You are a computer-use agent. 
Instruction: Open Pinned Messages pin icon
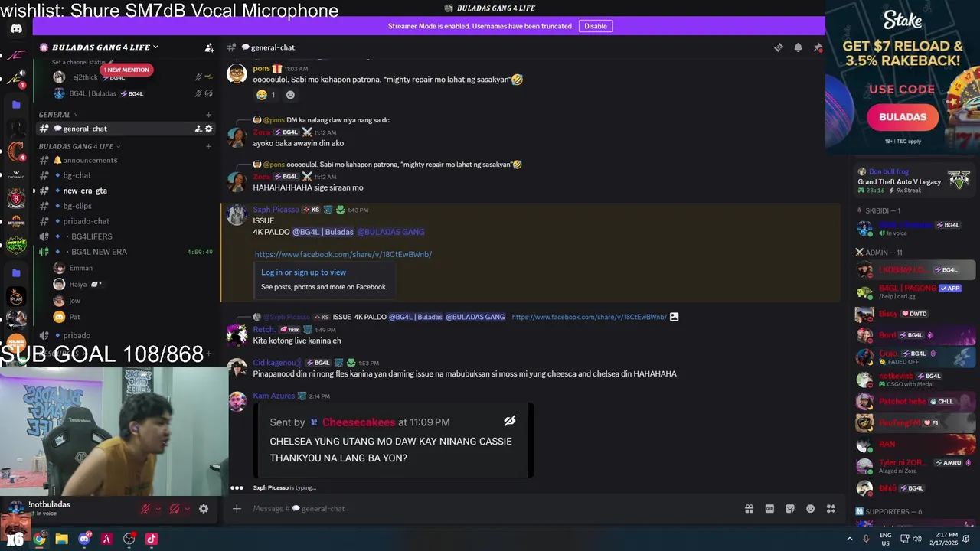(x=818, y=47)
